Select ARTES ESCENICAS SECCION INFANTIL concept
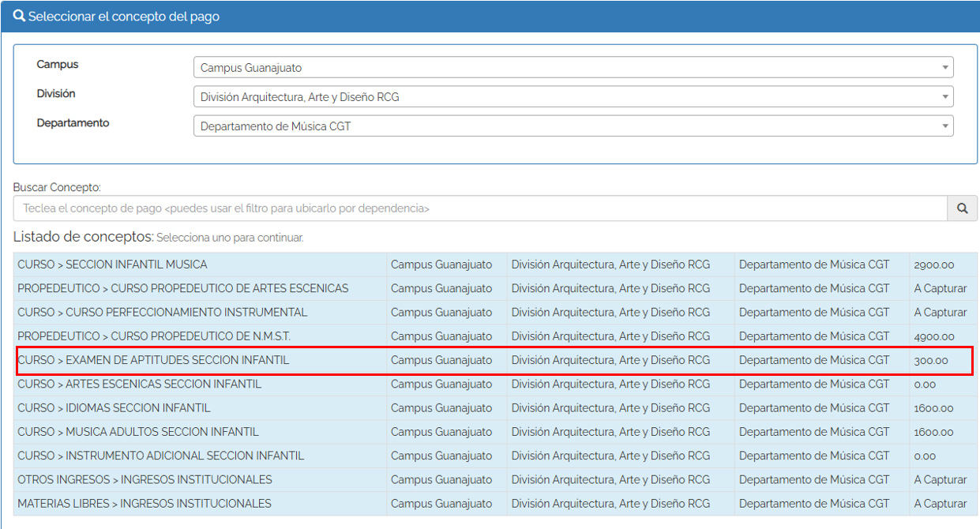This screenshot has height=529, width=980. pyautogui.click(x=139, y=385)
